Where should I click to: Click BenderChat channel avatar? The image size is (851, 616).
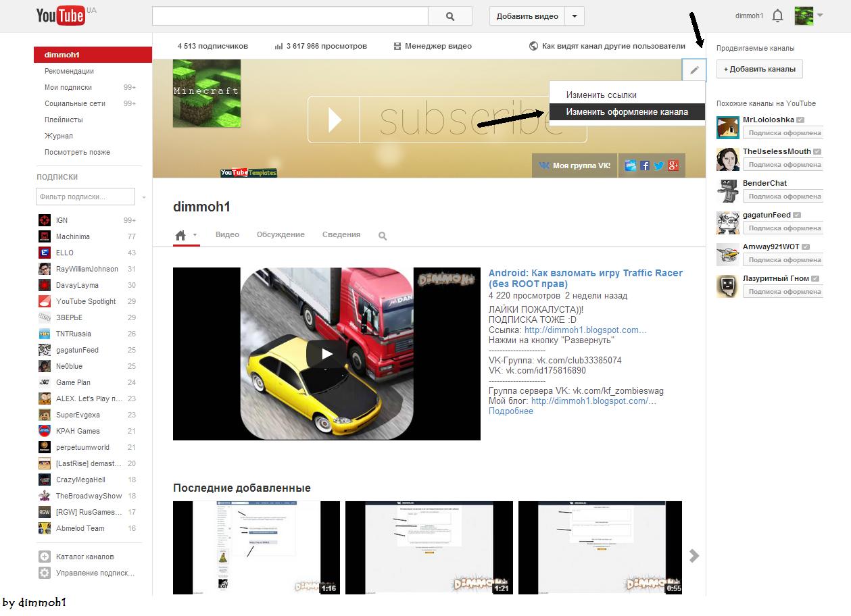[x=728, y=190]
